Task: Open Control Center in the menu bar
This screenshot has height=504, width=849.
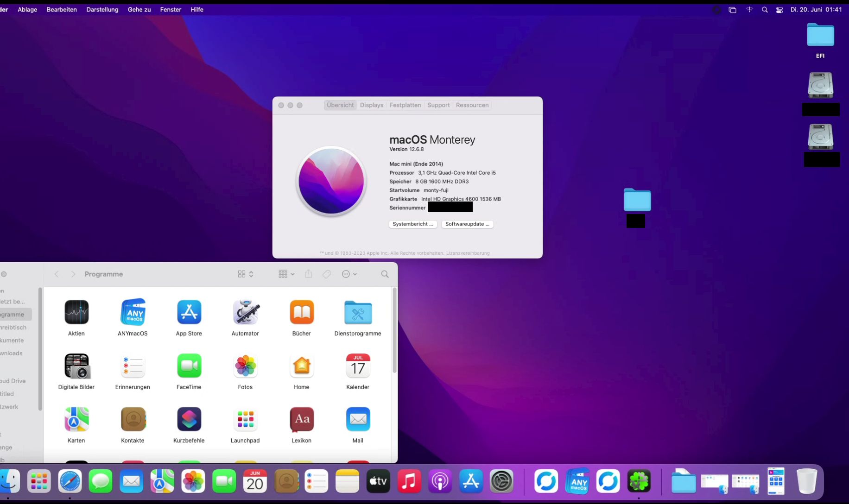Action: pos(779,10)
